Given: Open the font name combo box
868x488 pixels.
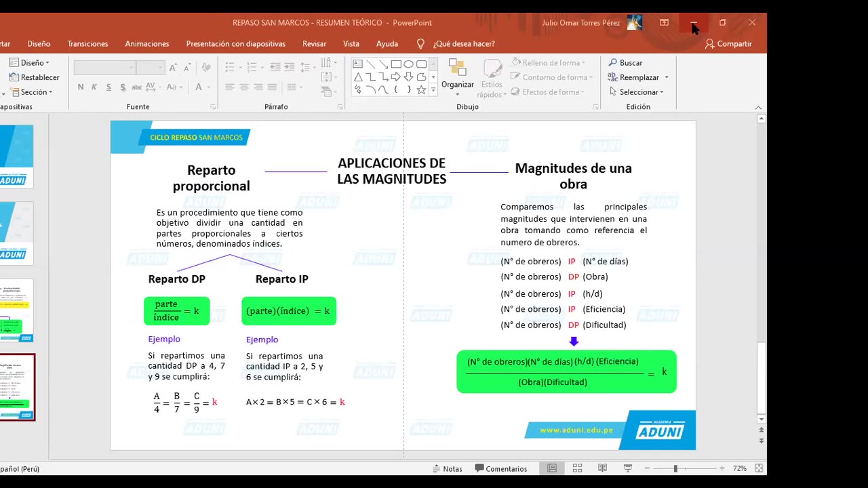Looking at the screenshot, I should click(104, 68).
